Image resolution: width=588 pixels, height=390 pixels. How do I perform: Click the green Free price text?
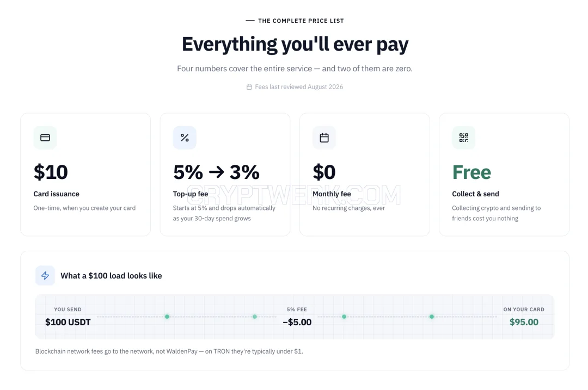[471, 172]
